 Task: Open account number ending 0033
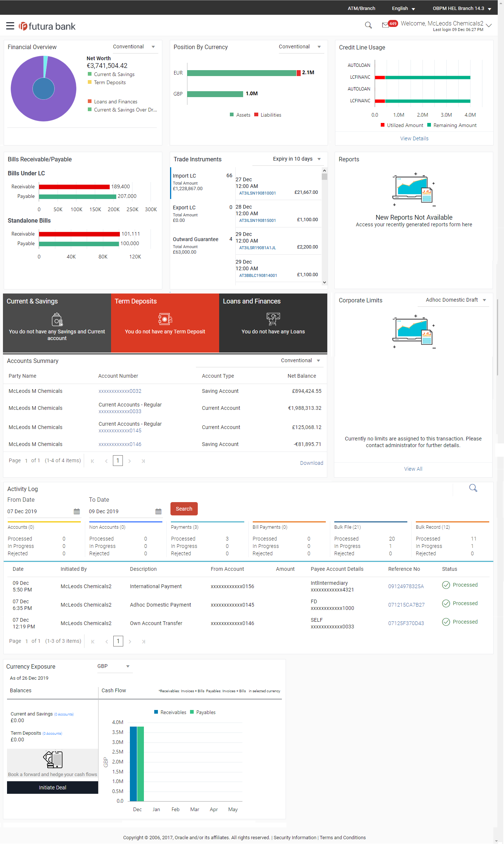(x=120, y=411)
